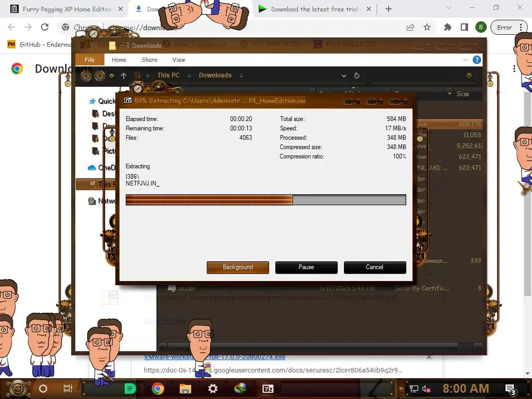532x399 pixels.
Task: Open recent locations dropdown in Explorer
Action: [x=111, y=76]
